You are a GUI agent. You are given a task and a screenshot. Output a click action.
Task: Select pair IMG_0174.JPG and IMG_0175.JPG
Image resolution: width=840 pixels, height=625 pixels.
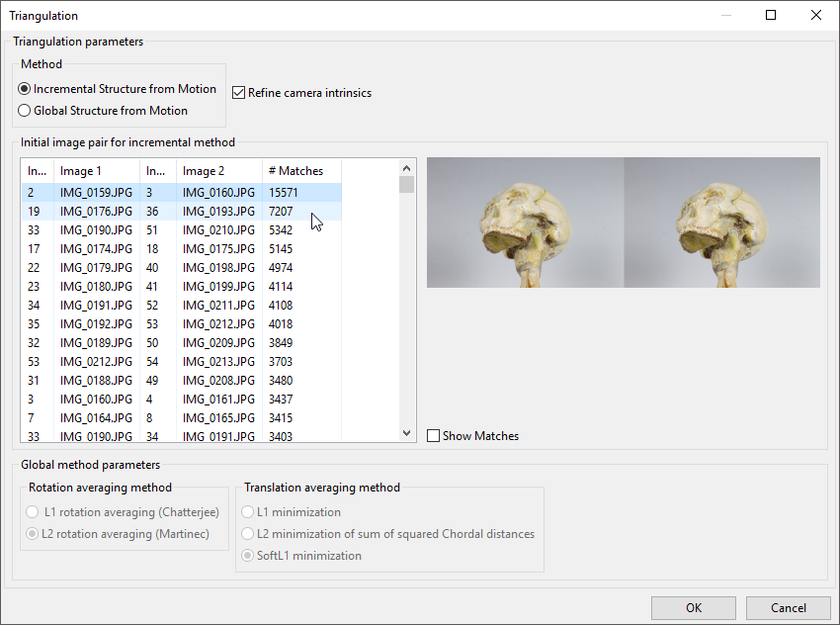pyautogui.click(x=182, y=249)
